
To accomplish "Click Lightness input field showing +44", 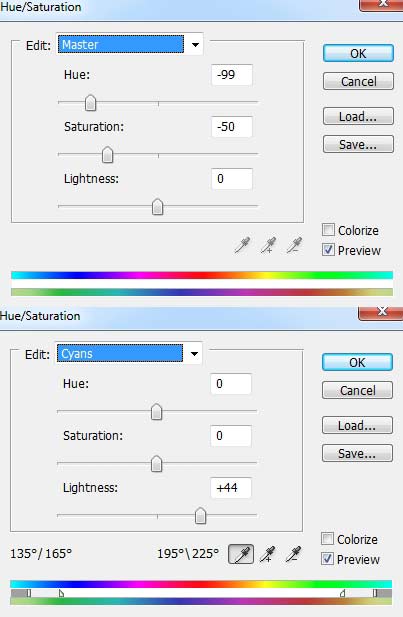I will point(231,488).
